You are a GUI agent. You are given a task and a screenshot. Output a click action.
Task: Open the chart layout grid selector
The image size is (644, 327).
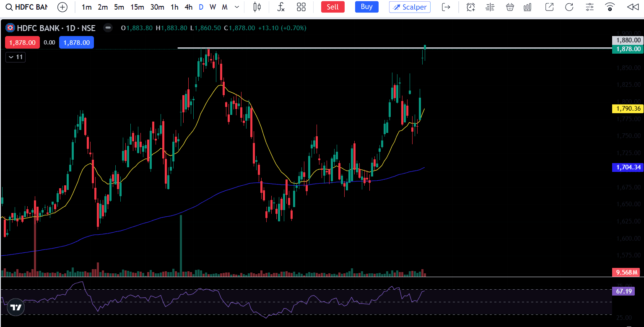coord(301,7)
